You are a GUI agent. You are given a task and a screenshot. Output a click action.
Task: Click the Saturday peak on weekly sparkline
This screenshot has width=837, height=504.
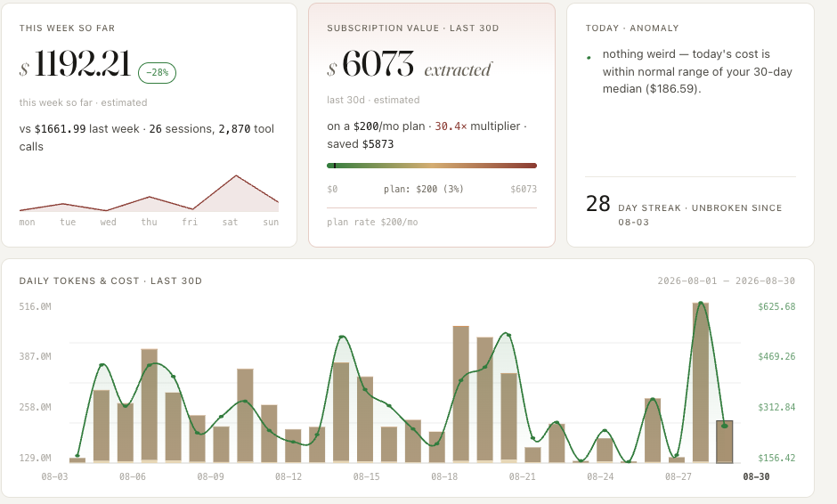[236, 175]
